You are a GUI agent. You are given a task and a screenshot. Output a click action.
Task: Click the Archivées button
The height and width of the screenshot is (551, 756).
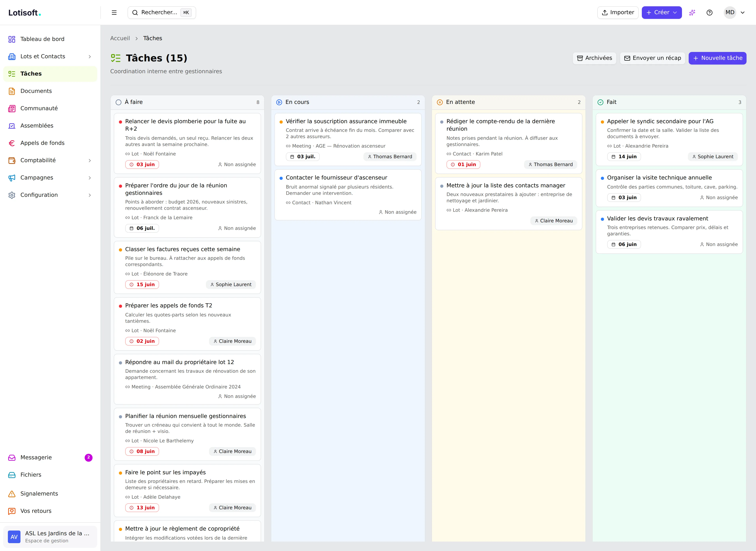click(x=595, y=58)
